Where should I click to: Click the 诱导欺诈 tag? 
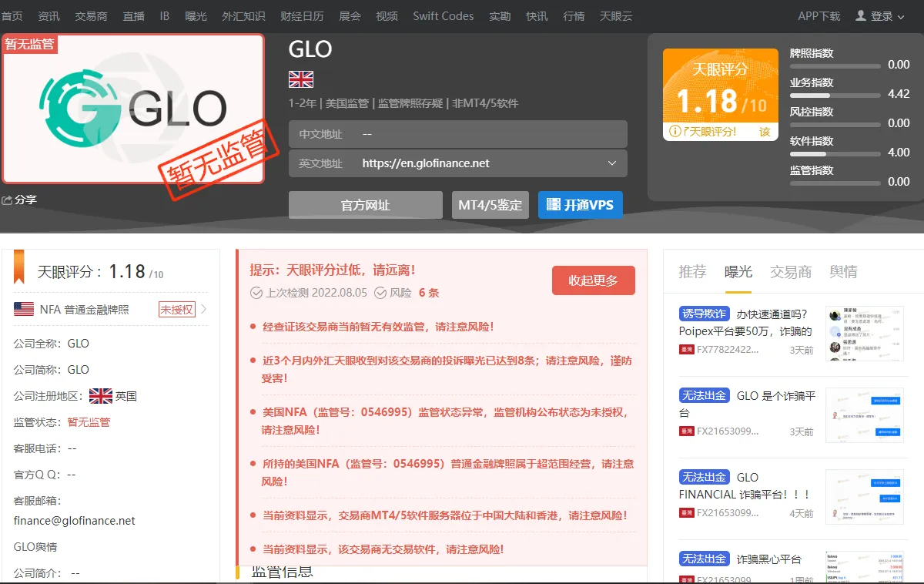tap(704, 314)
